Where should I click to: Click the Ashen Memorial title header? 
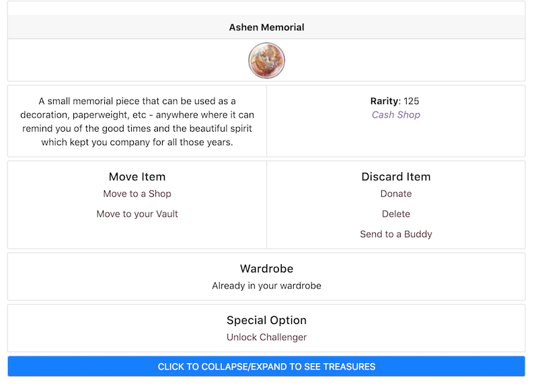pyautogui.click(x=266, y=28)
